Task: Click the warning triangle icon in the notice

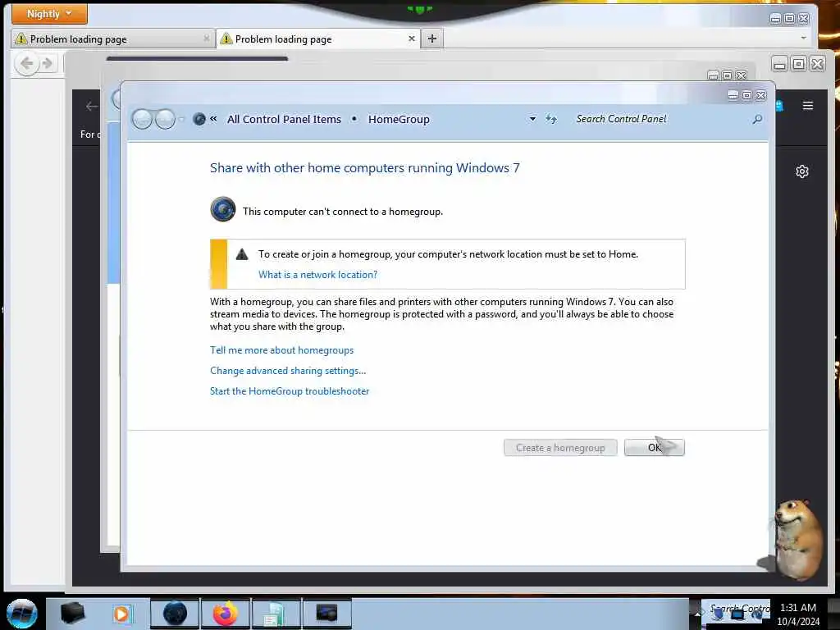Action: coord(242,254)
